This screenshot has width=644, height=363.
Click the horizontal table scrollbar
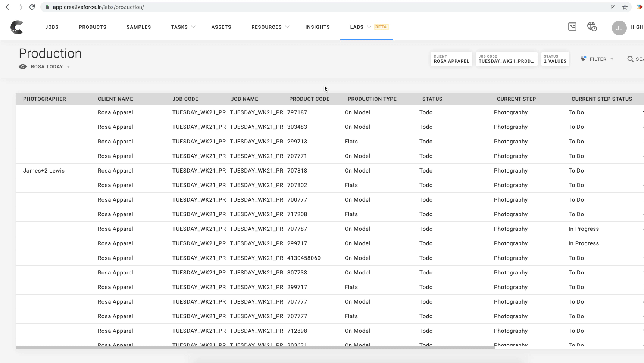[x=256, y=348]
